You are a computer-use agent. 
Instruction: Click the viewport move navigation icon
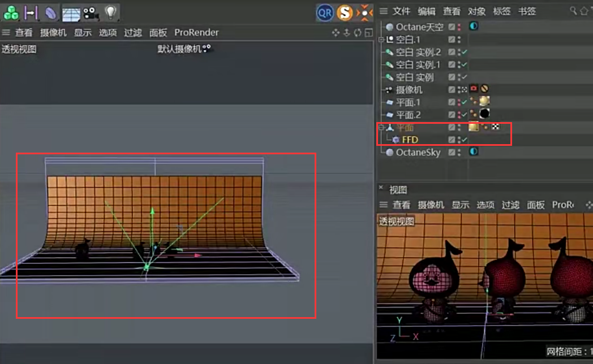tap(336, 33)
